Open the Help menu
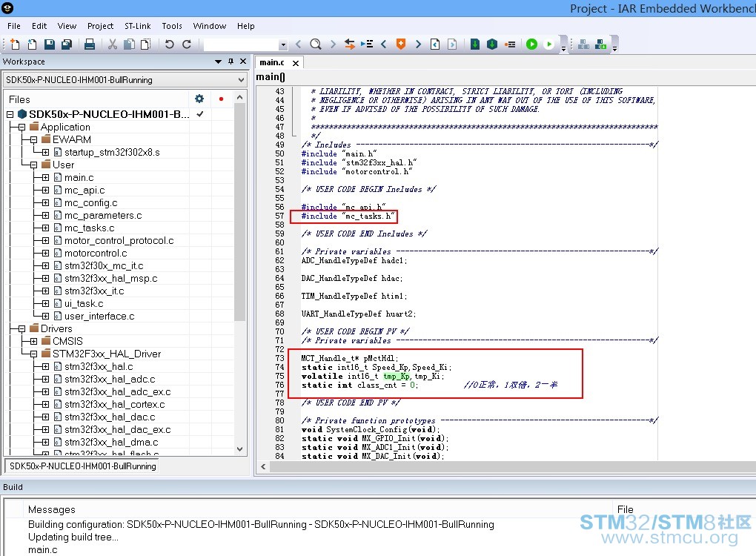This screenshot has height=556, width=756. coord(245,26)
